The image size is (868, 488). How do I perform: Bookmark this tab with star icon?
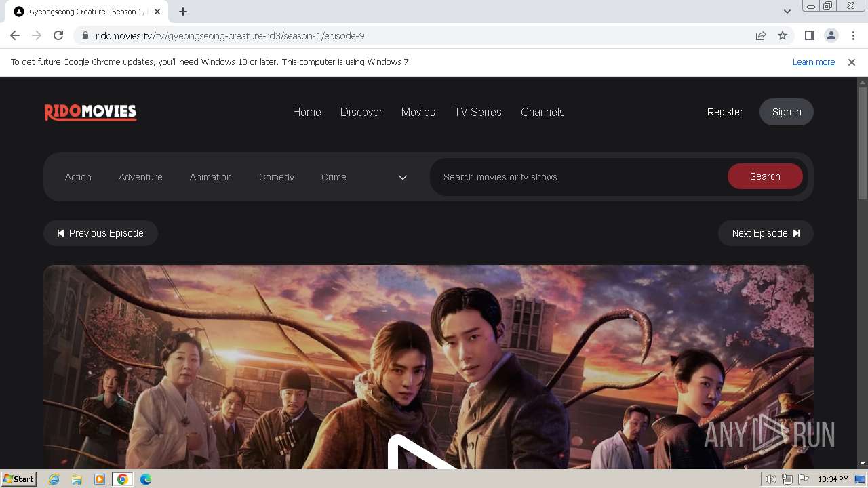click(783, 35)
